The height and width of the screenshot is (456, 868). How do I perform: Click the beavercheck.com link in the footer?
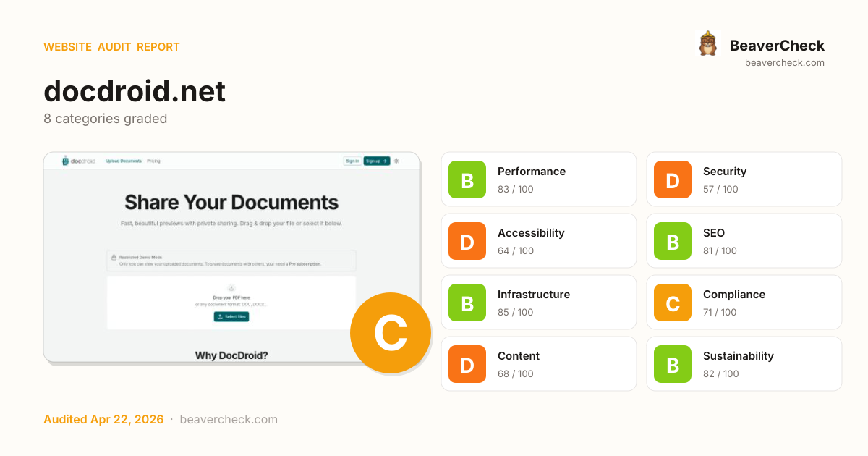[229, 420]
